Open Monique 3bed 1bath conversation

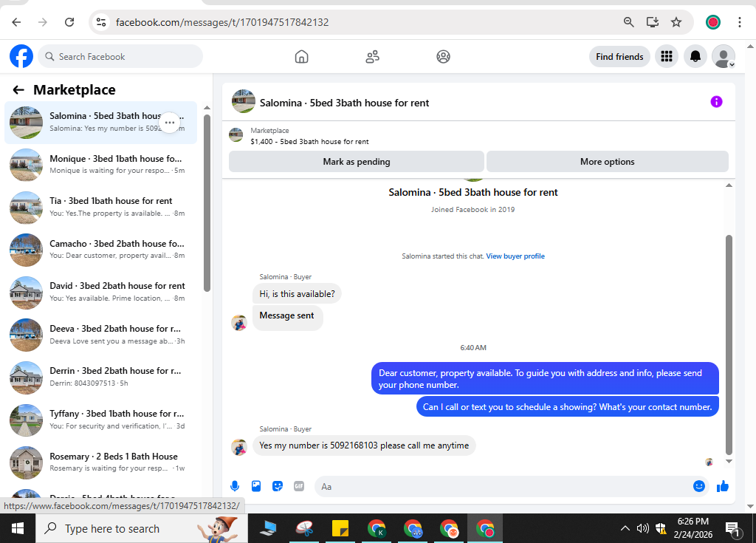point(100,165)
